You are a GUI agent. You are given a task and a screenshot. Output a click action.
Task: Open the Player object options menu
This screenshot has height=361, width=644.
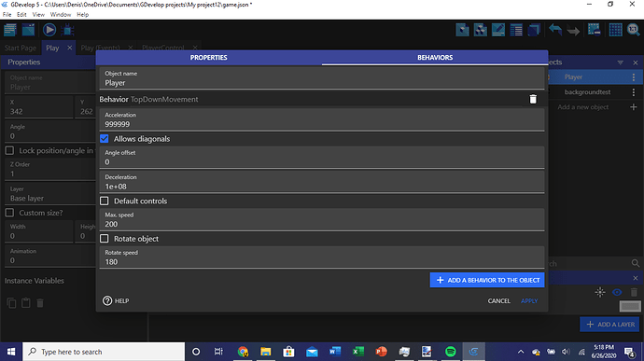coord(634,77)
